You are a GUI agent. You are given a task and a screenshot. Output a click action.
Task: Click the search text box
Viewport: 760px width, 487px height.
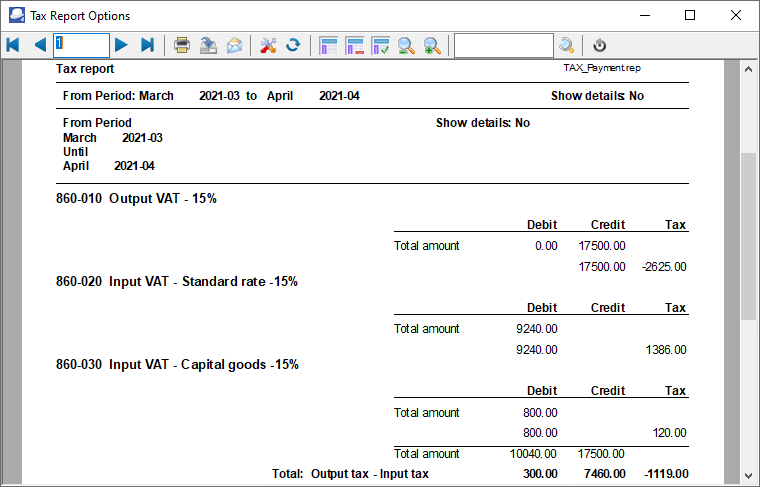pos(503,45)
